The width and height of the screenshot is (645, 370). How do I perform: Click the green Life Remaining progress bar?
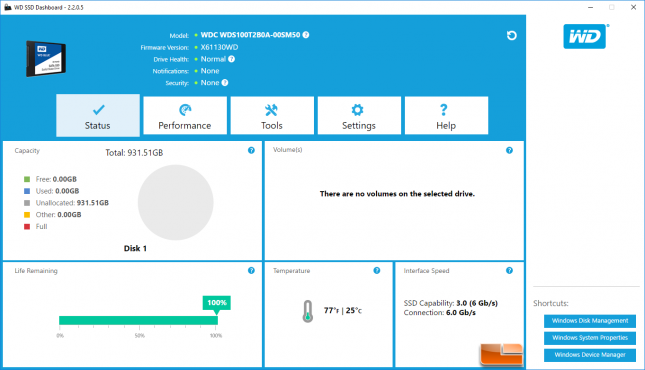pyautogui.click(x=138, y=320)
